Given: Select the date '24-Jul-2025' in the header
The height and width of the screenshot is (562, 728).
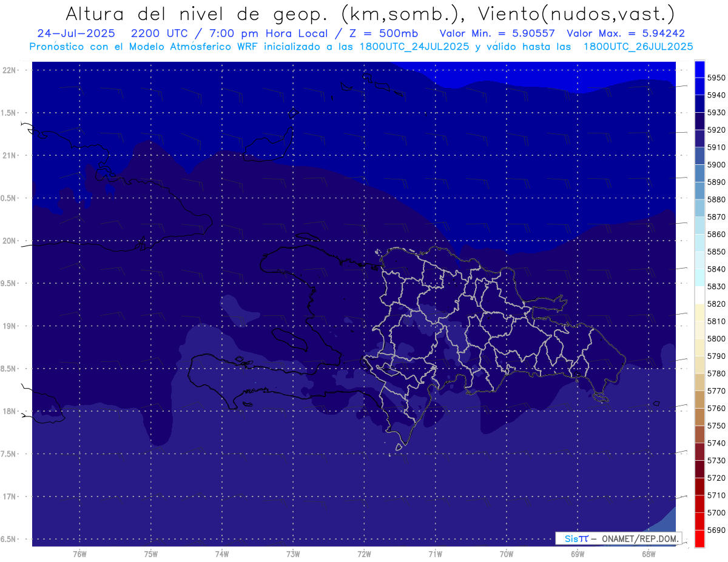Looking at the screenshot, I should pyautogui.click(x=76, y=33).
